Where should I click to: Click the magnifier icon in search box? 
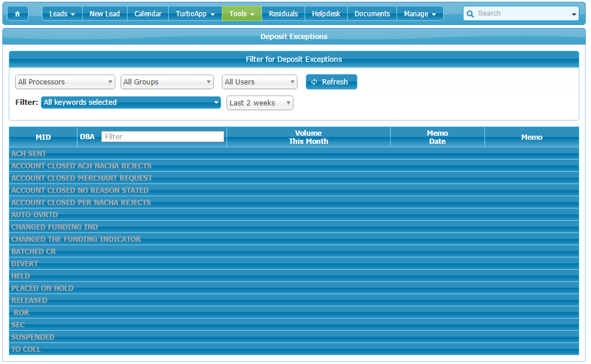tap(470, 14)
